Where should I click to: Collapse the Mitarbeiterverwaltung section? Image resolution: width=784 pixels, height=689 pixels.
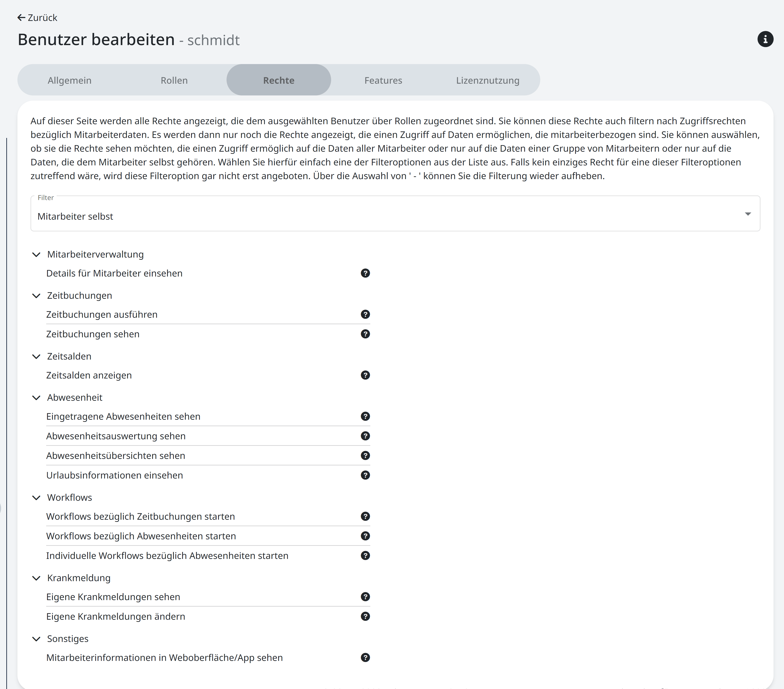pos(36,255)
